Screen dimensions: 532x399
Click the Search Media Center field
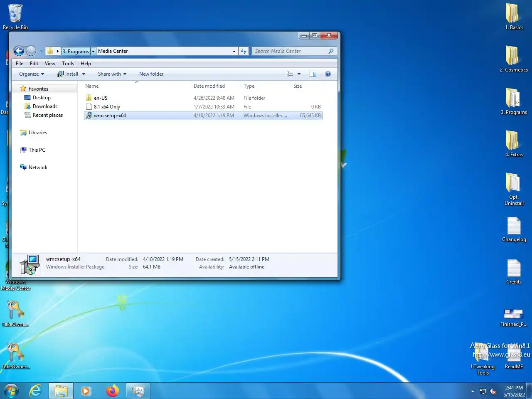pyautogui.click(x=290, y=51)
